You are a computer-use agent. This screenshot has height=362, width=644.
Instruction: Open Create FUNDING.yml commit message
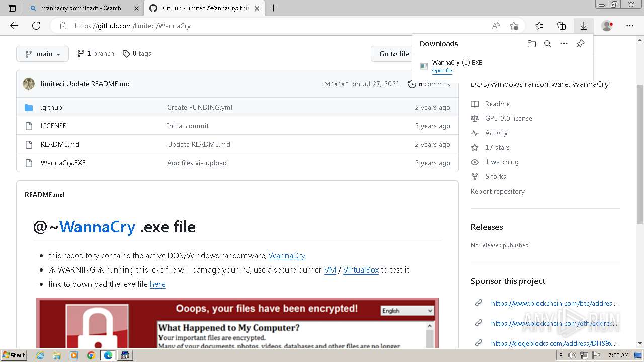click(200, 107)
